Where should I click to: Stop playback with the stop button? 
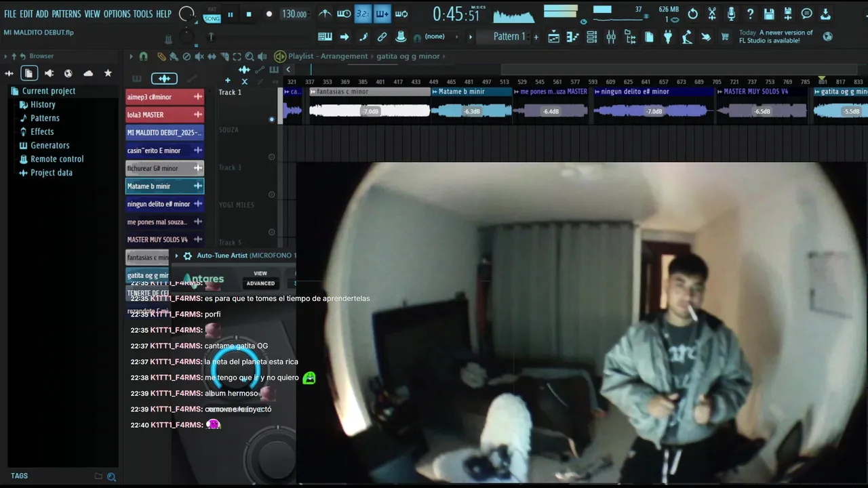(x=249, y=14)
